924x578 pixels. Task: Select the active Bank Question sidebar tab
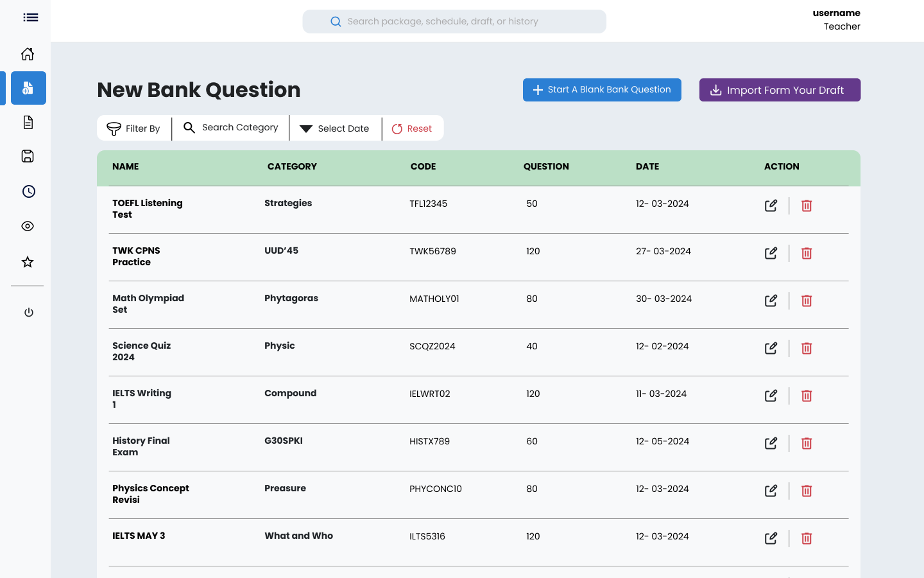point(28,88)
